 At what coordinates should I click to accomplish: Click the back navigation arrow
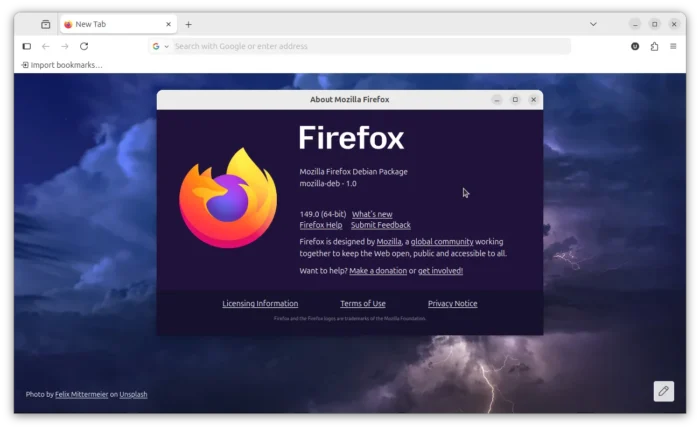(46, 46)
